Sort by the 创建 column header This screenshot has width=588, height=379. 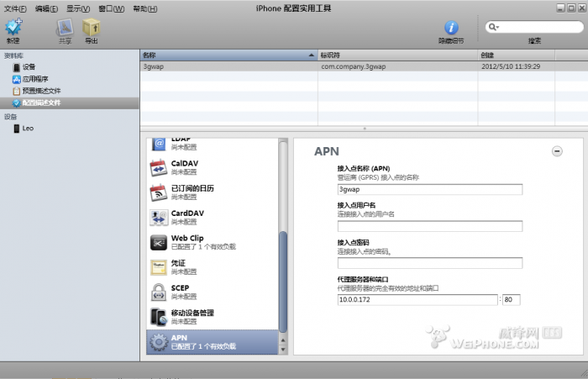(x=517, y=55)
